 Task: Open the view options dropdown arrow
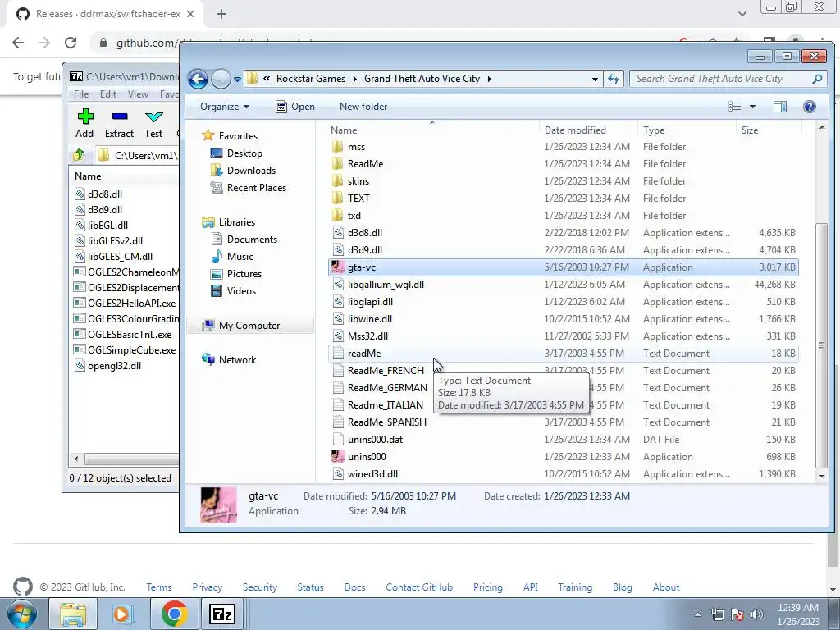[x=752, y=107]
